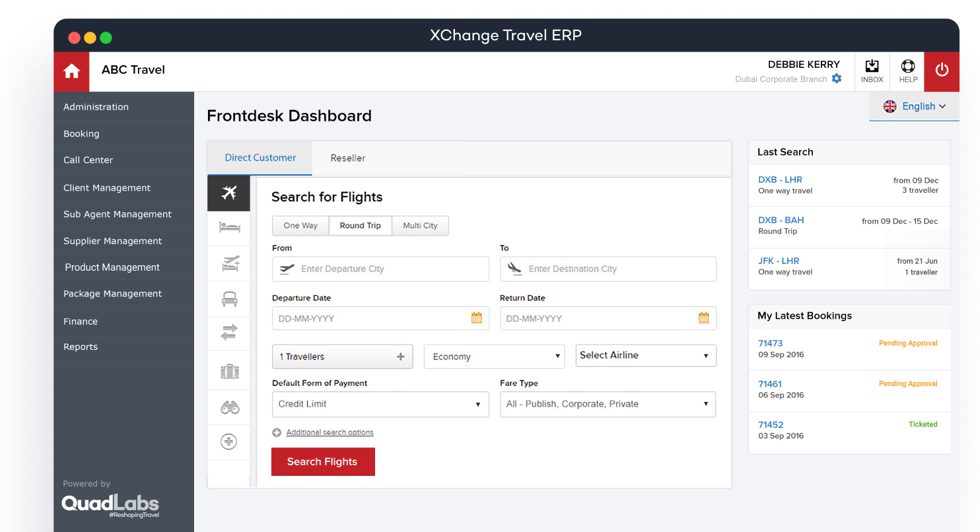Open the English language dropdown
This screenshot has height=532, width=980.
point(915,106)
